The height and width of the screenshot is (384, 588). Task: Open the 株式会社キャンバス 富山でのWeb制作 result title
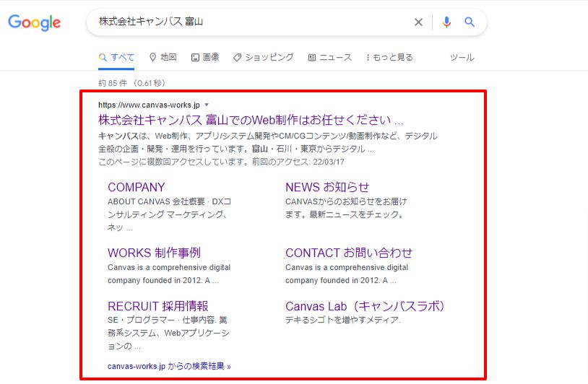tap(251, 120)
